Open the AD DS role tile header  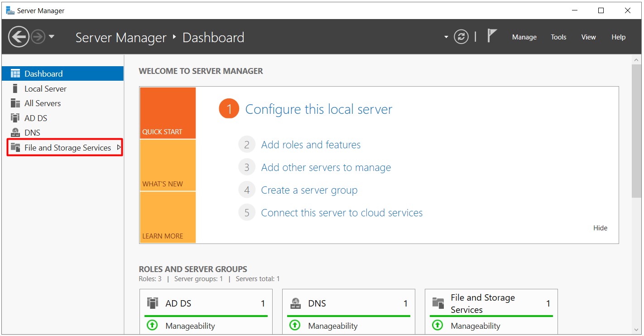206,303
